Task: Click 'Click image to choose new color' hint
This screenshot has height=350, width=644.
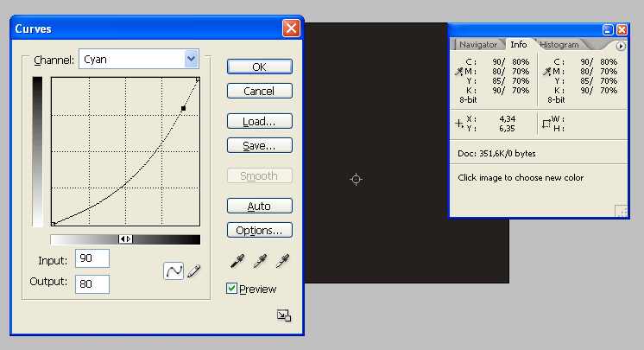Action: [x=521, y=178]
